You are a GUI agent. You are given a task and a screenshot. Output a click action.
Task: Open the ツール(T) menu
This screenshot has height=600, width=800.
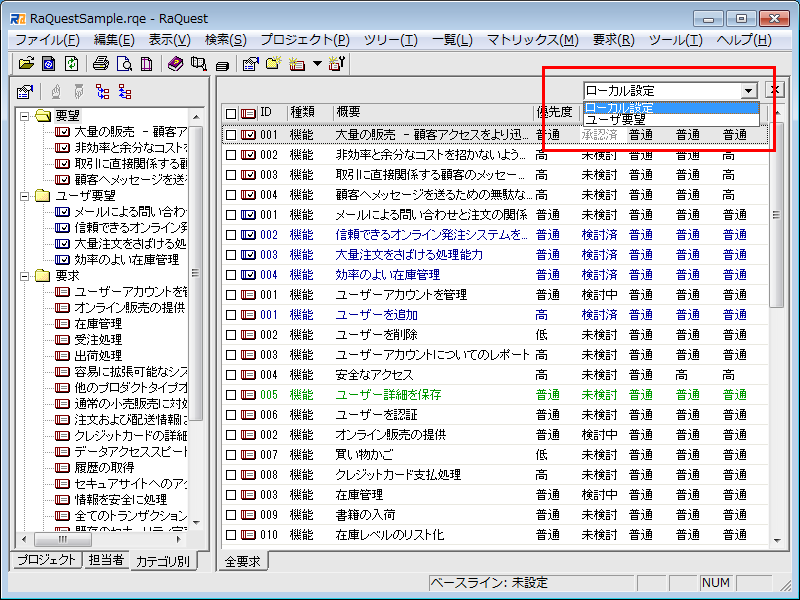676,40
